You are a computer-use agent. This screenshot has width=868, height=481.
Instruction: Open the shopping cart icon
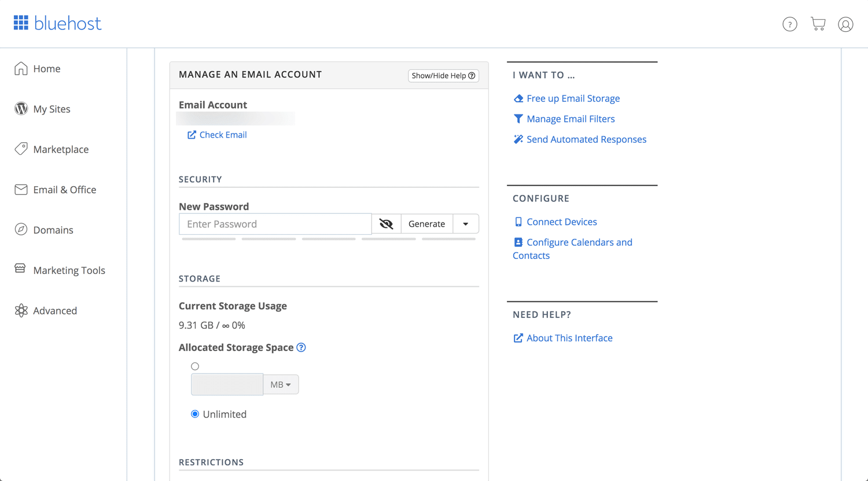point(818,24)
